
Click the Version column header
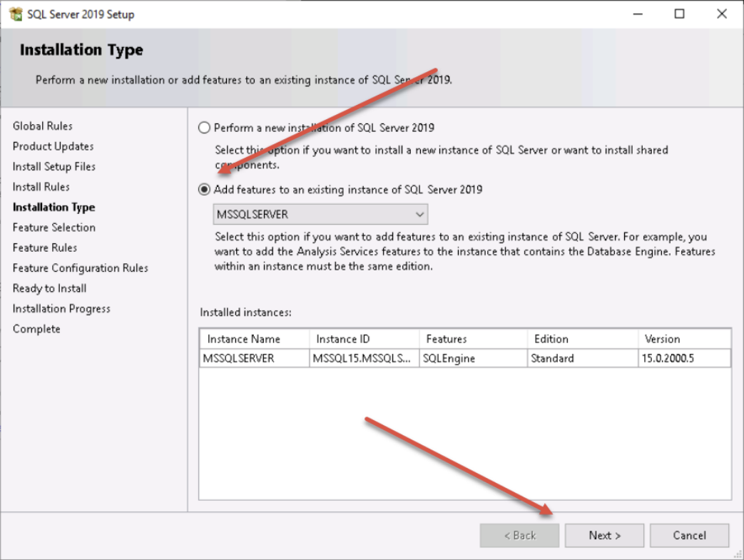click(684, 339)
